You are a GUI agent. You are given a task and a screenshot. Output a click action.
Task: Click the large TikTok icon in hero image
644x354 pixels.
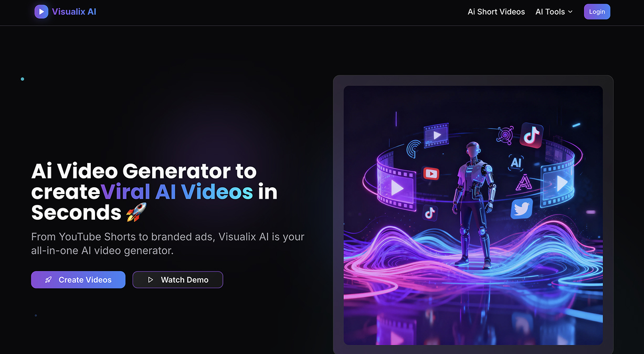(x=531, y=135)
